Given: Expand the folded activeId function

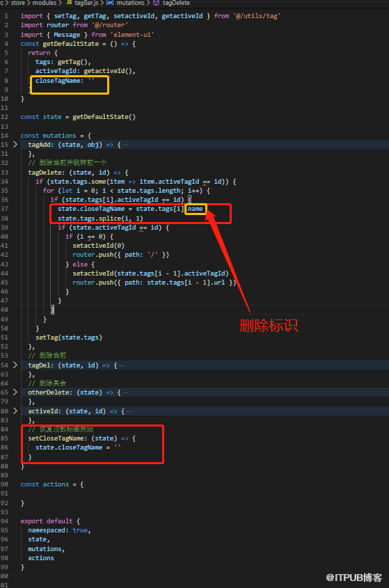Looking at the screenshot, I should point(15,411).
